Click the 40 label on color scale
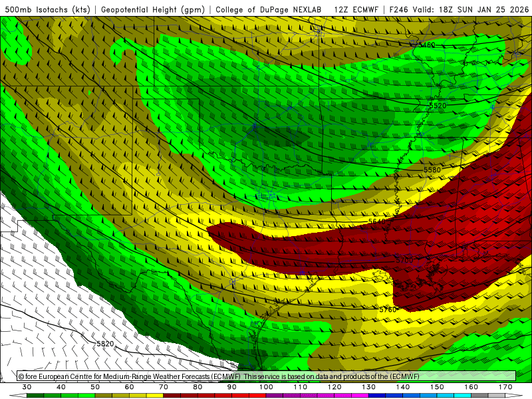 (61, 387)
